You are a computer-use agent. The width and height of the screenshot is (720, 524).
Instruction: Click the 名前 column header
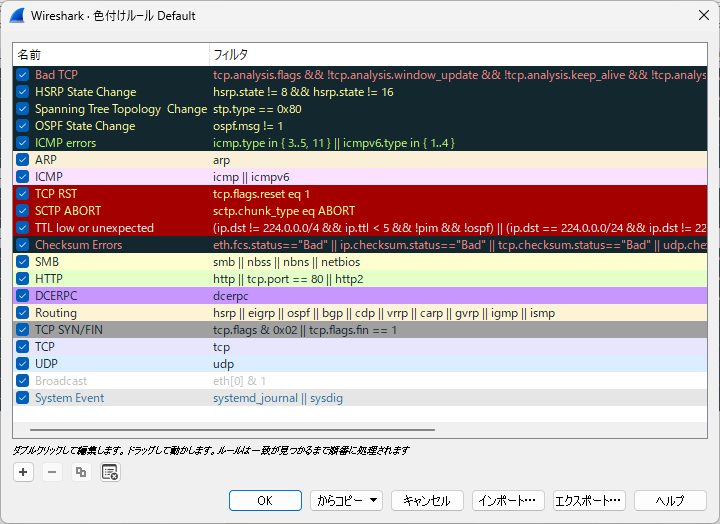coord(111,55)
